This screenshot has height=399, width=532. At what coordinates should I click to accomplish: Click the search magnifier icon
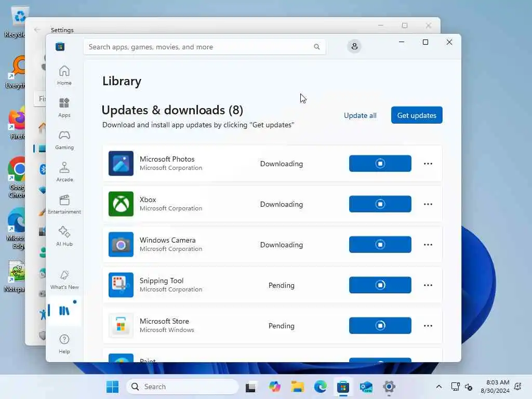316,47
